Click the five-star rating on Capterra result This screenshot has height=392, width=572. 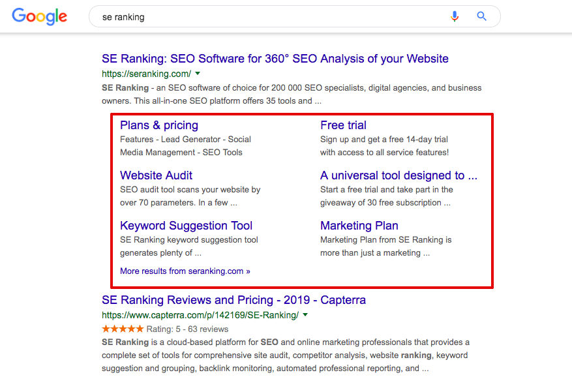pos(123,329)
